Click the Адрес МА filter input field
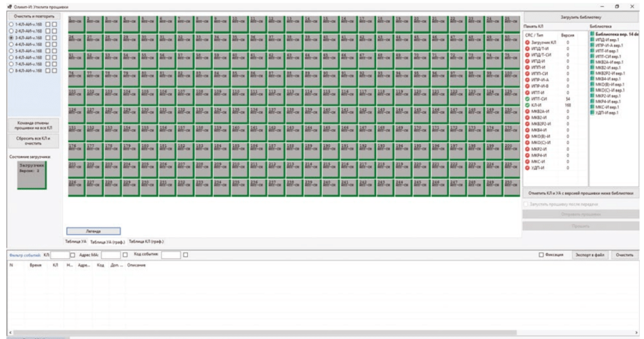 110,255
